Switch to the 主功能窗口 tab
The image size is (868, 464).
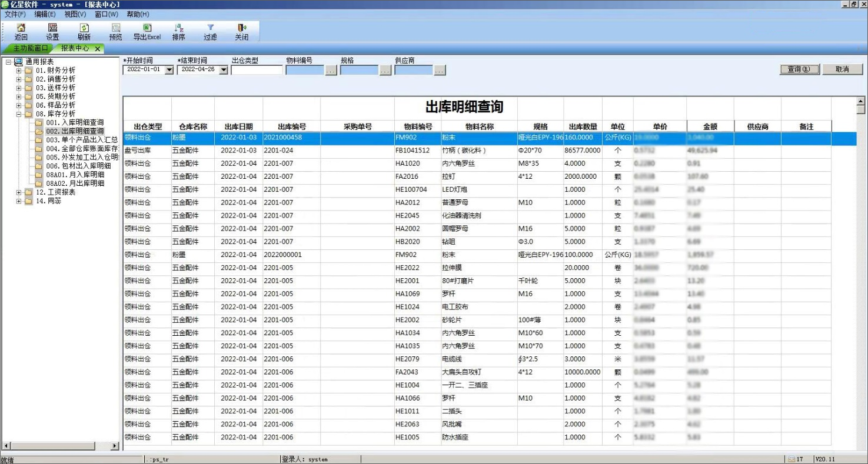tap(29, 48)
